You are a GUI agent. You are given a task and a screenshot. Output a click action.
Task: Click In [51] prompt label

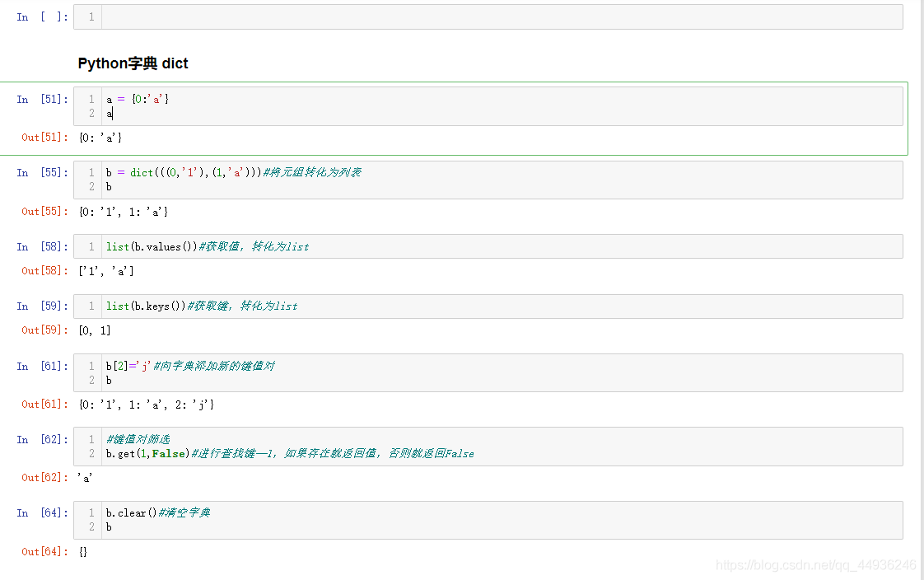coord(42,99)
